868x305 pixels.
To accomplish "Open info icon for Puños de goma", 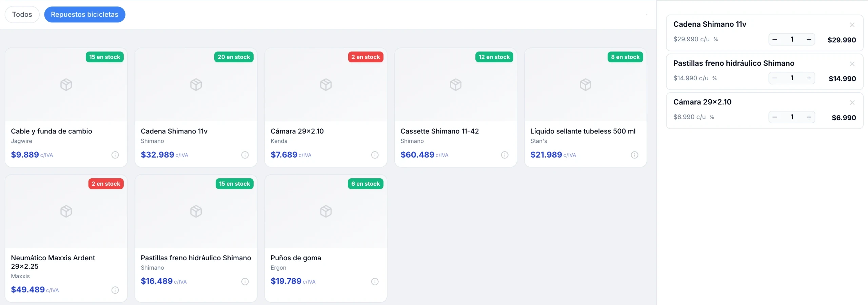I will 375,282.
